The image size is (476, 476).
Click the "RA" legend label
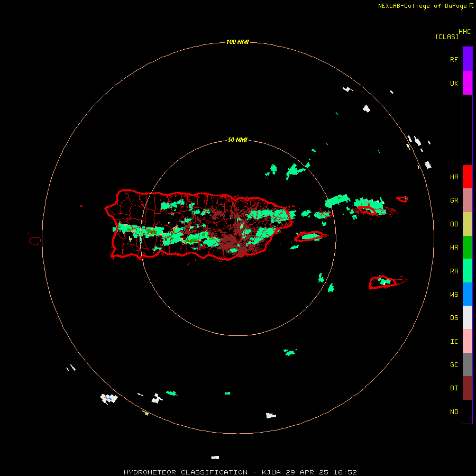(454, 271)
